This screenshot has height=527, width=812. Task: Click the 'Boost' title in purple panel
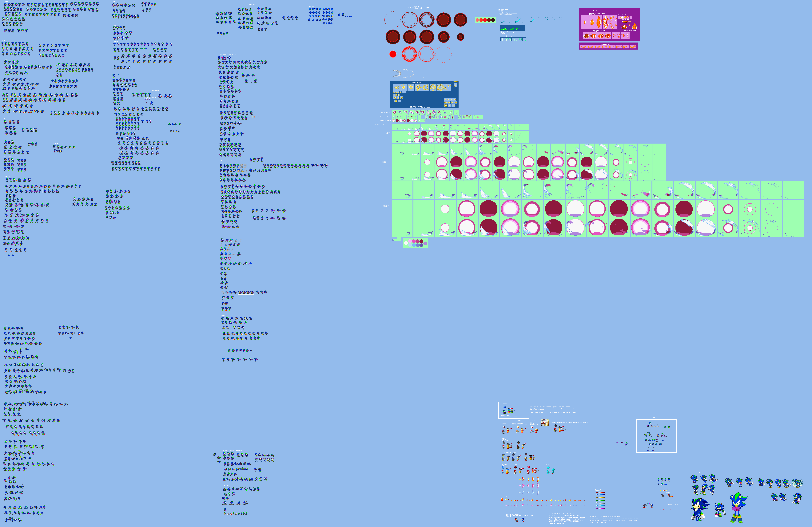[x=595, y=11]
